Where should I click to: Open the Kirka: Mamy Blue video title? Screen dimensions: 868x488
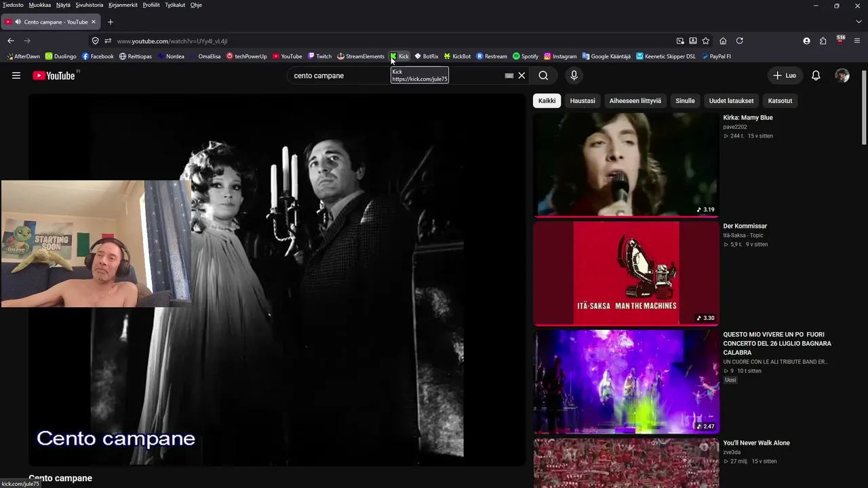pyautogui.click(x=748, y=118)
